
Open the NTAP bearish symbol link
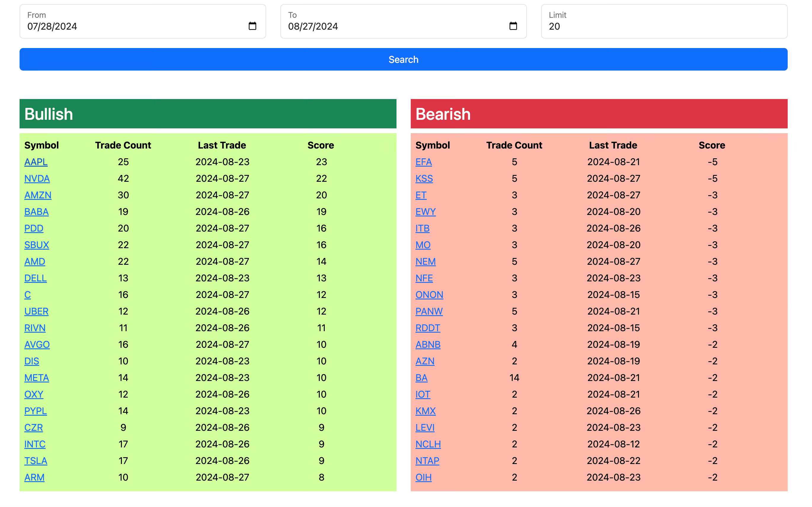pyautogui.click(x=427, y=461)
